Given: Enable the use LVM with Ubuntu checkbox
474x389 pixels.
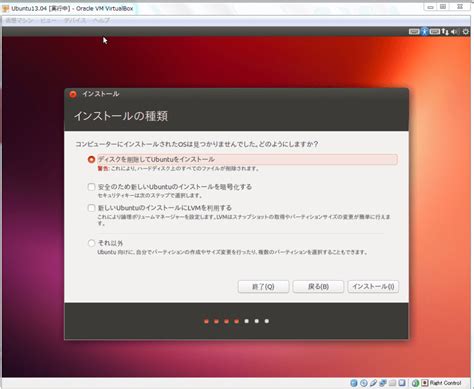Looking at the screenshot, I should coord(91,208).
